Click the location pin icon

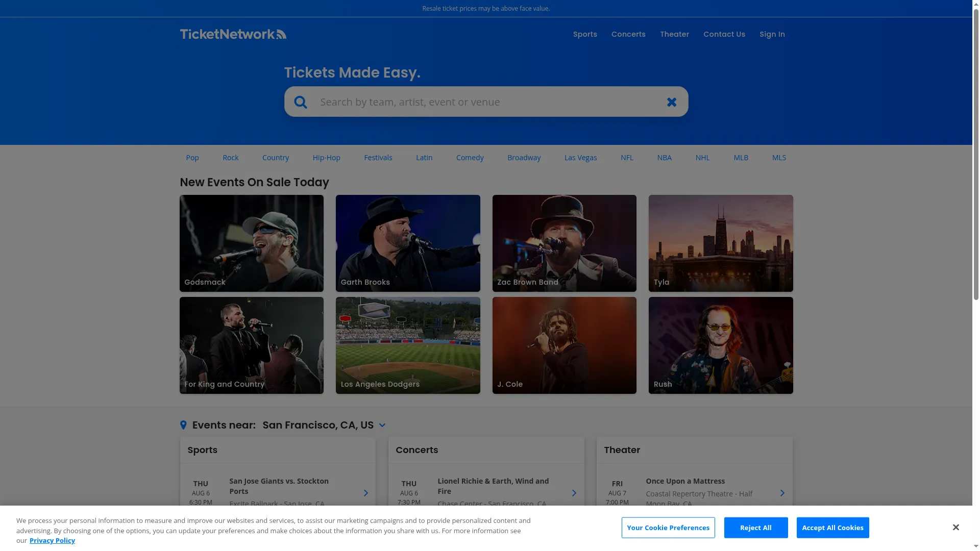[x=183, y=425]
